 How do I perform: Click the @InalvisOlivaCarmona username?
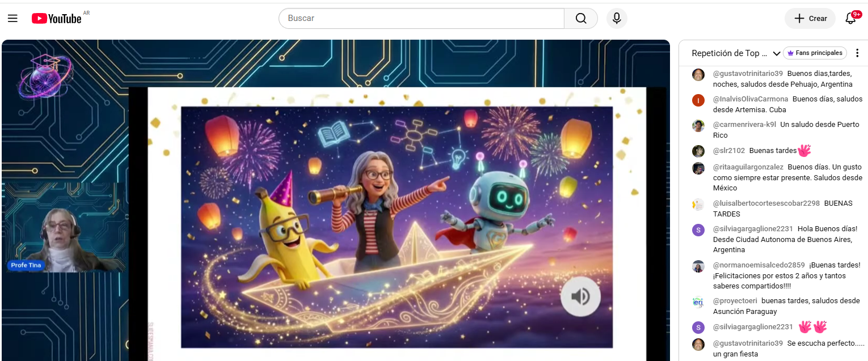(x=751, y=99)
